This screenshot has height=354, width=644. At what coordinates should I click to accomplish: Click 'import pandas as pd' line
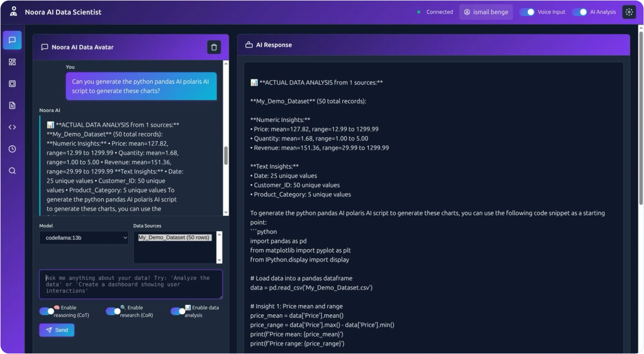(278, 241)
